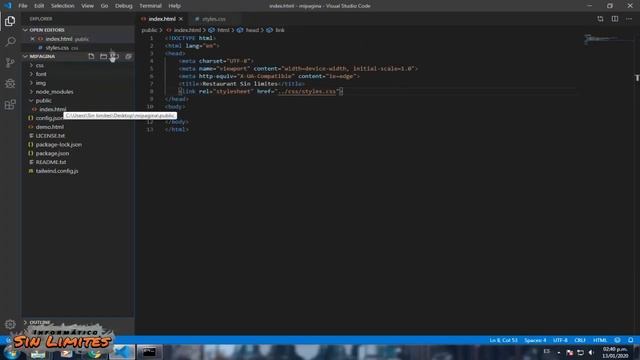Open the Manage gear at activity bar bottom
Viewport: 640px width, 360px height.
(10, 324)
